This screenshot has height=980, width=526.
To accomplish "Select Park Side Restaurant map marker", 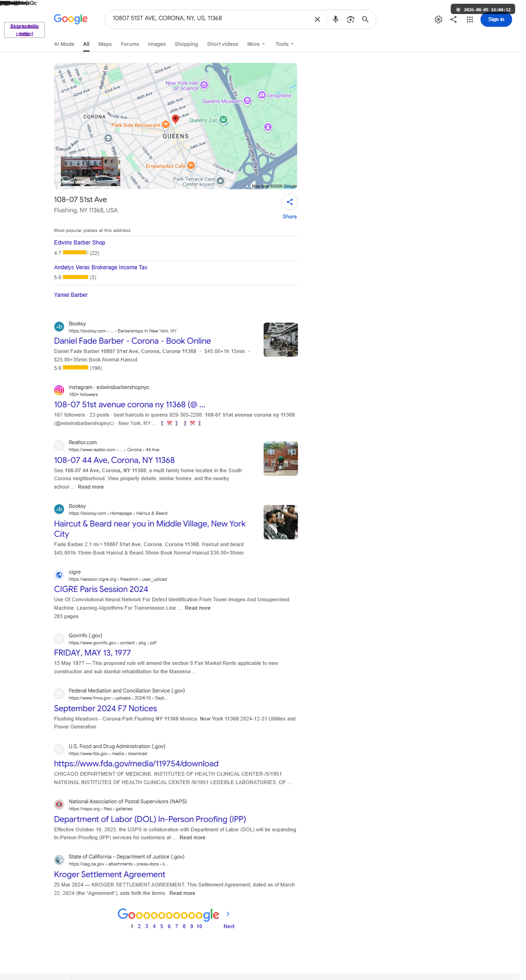I will 165,125.
